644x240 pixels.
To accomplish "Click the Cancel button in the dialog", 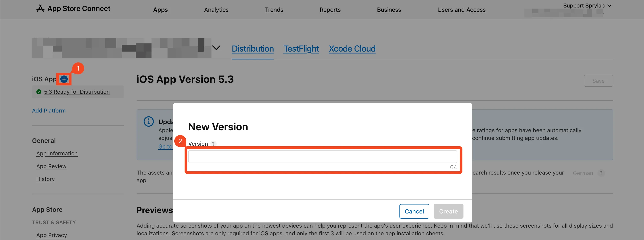I will (414, 211).
